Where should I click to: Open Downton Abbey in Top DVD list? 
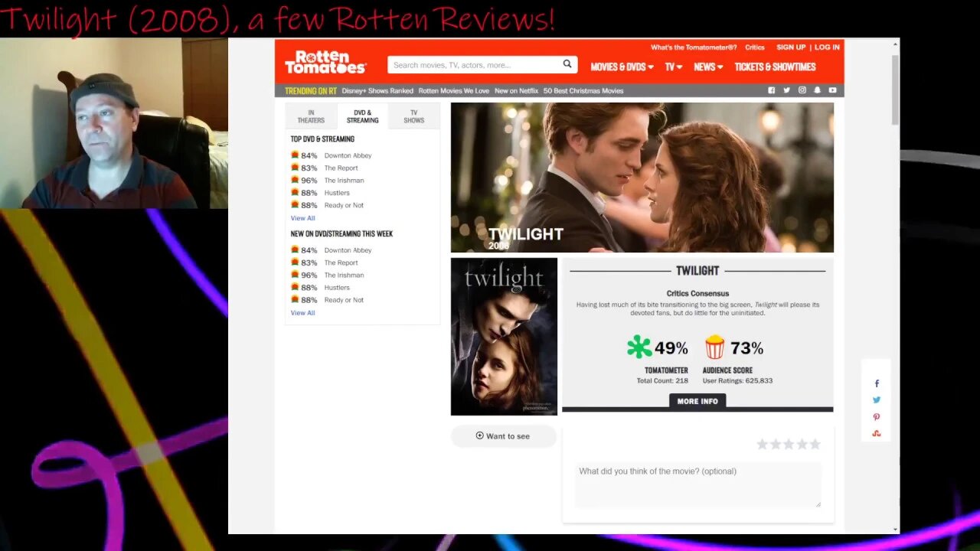pyautogui.click(x=348, y=155)
